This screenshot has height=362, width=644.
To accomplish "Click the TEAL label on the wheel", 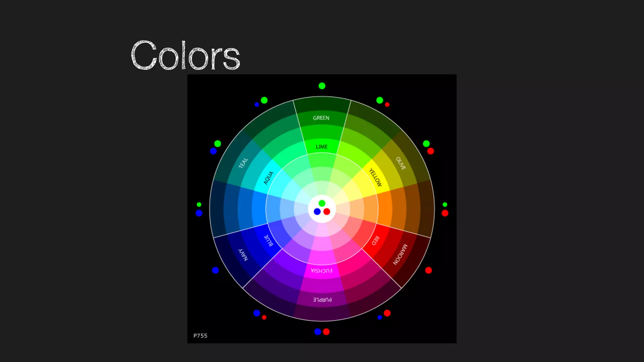I will pos(243,163).
